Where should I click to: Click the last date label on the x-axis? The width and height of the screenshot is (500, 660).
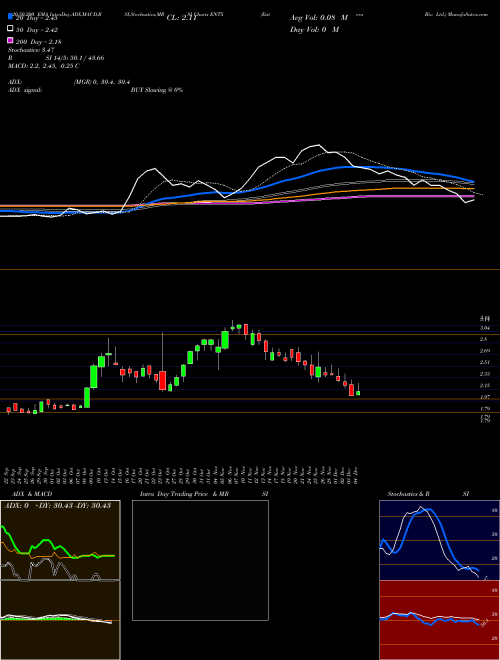tap(358, 475)
